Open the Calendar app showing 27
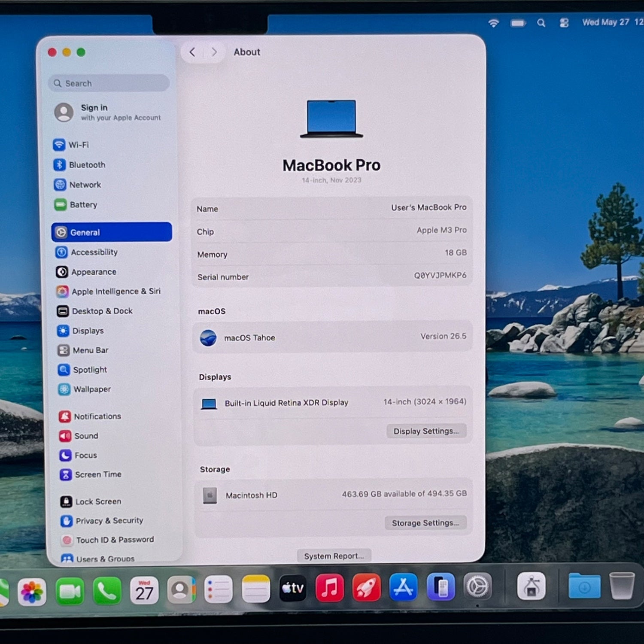644x644 pixels. [x=144, y=591]
